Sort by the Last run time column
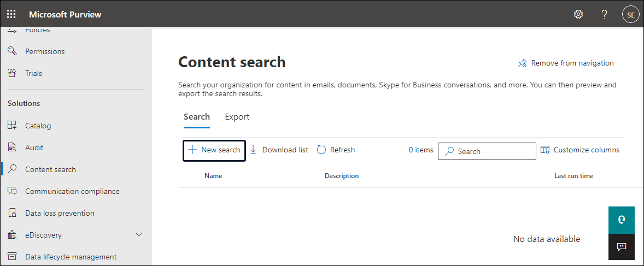The image size is (644, 266). click(x=574, y=176)
